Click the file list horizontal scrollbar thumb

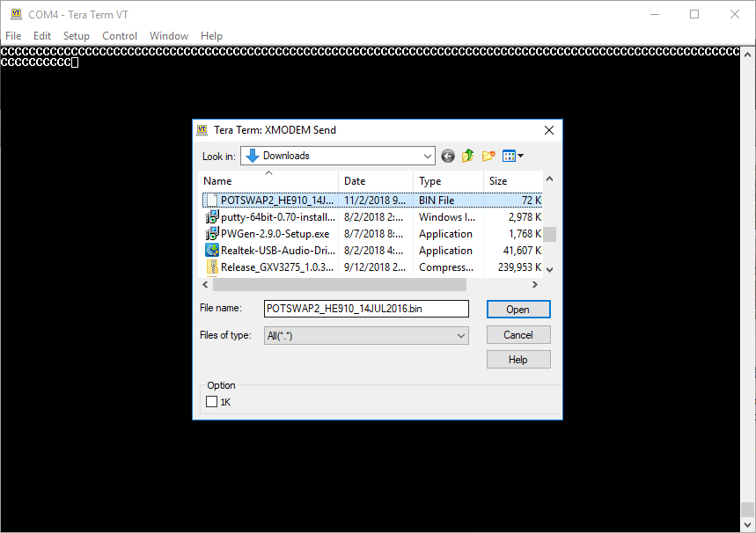(340, 284)
